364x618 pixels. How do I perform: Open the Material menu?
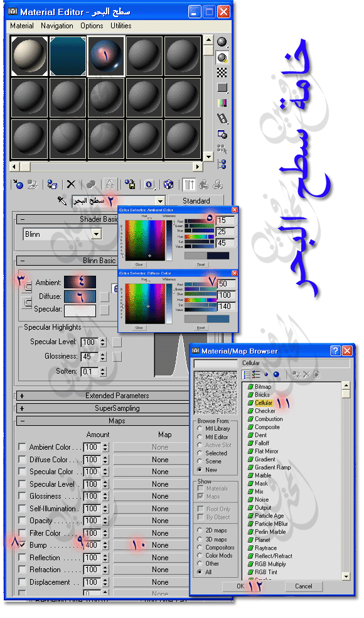pos(22,26)
